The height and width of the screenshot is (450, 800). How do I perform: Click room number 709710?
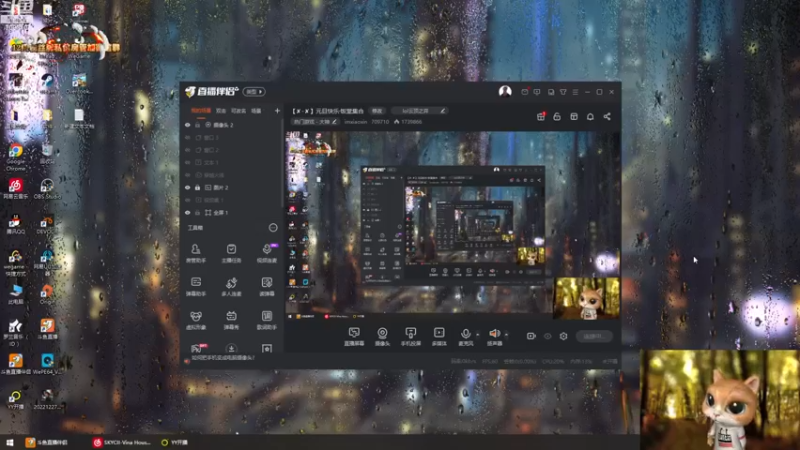coord(380,122)
